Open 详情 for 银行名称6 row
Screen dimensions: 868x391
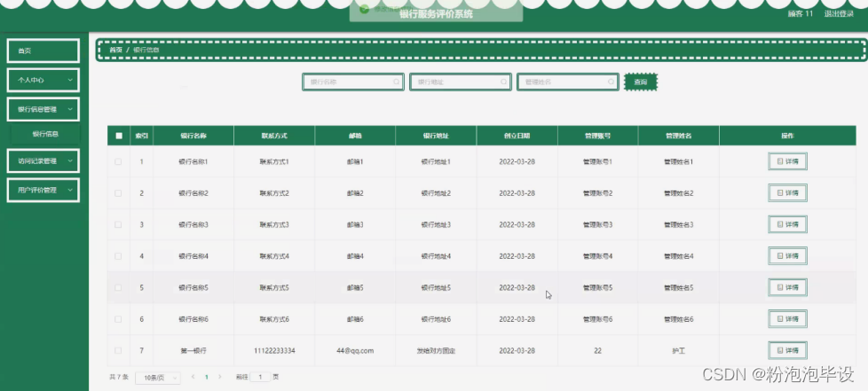pos(788,319)
